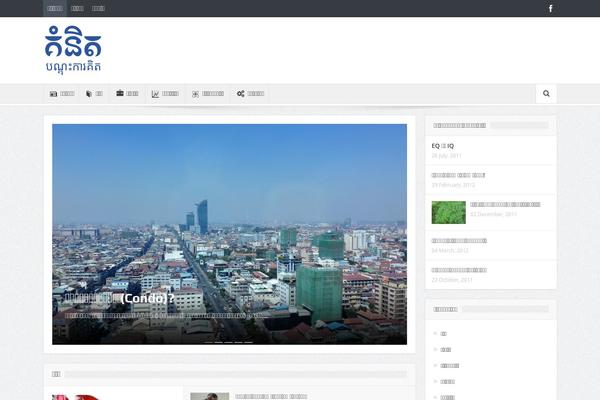The image size is (600, 400).
Task: Open the post title beside the green leaves thumbnail
Action: click(505, 204)
